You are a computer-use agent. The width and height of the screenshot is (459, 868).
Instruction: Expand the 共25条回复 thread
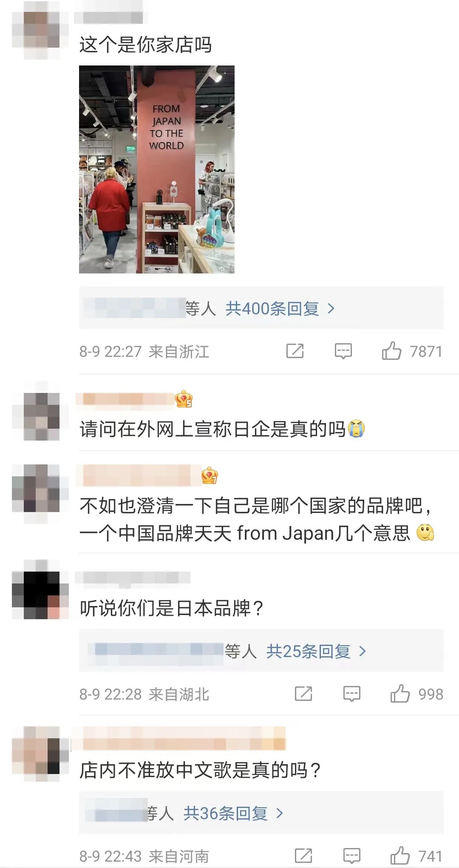[316, 651]
